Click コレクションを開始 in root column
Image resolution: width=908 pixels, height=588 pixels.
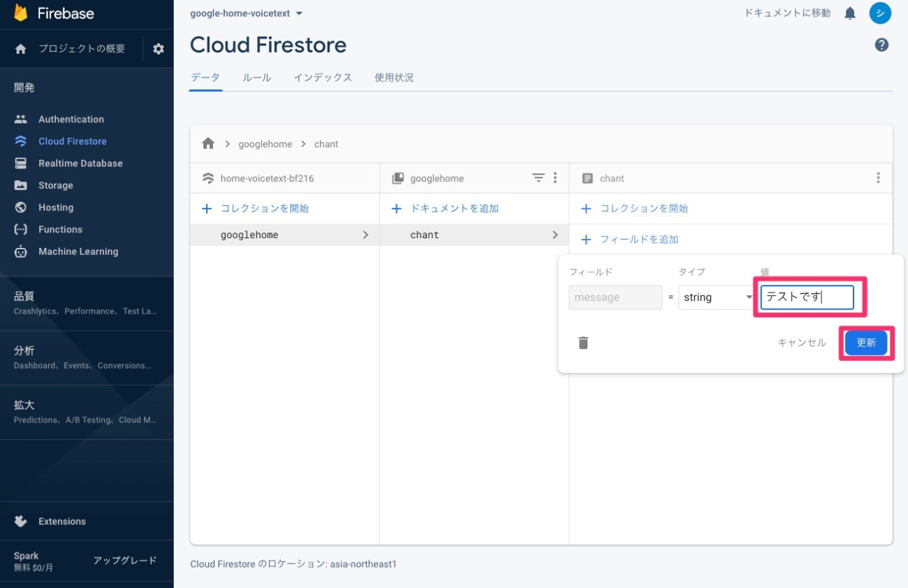click(x=255, y=208)
